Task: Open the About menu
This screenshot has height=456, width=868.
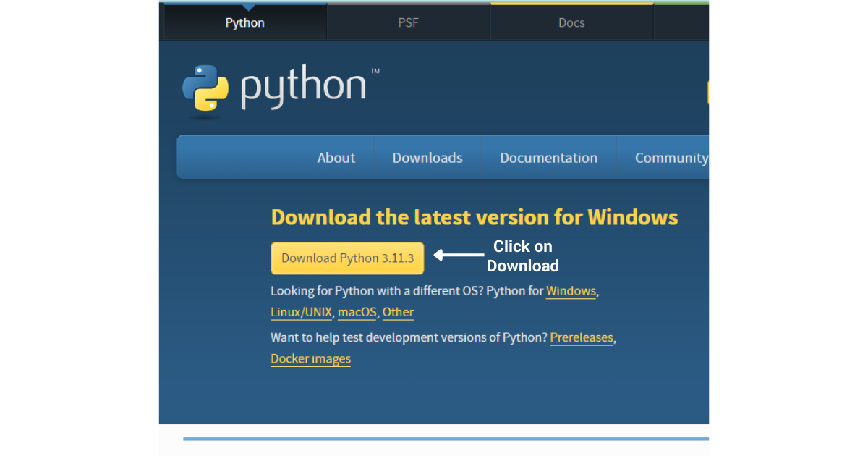Action: tap(336, 158)
